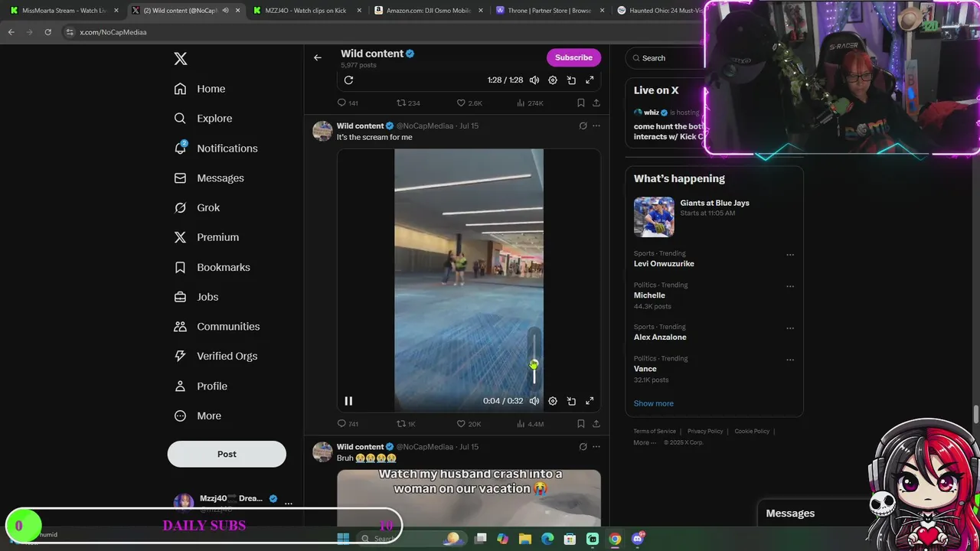Toggle picture-in-picture on the 0:32 video
Image resolution: width=980 pixels, height=551 pixels.
[571, 401]
